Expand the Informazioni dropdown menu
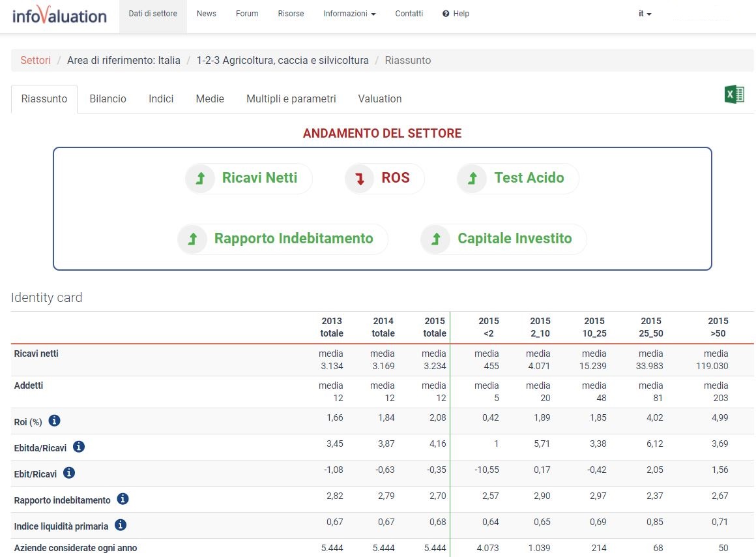The height and width of the screenshot is (557, 756). [349, 14]
